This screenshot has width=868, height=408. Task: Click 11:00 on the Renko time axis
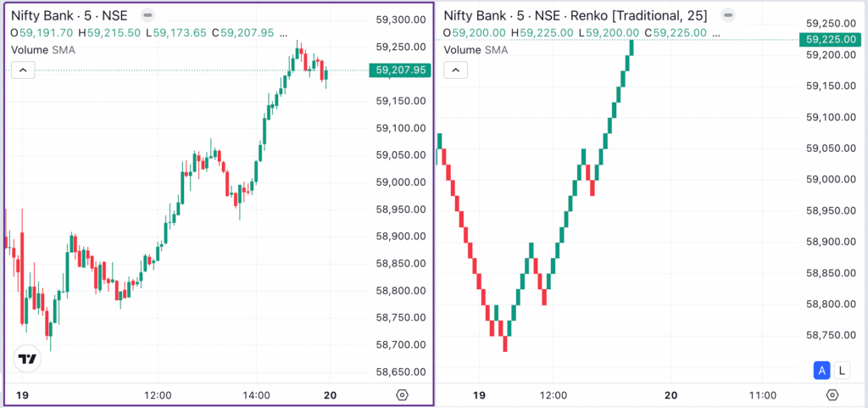pos(764,395)
